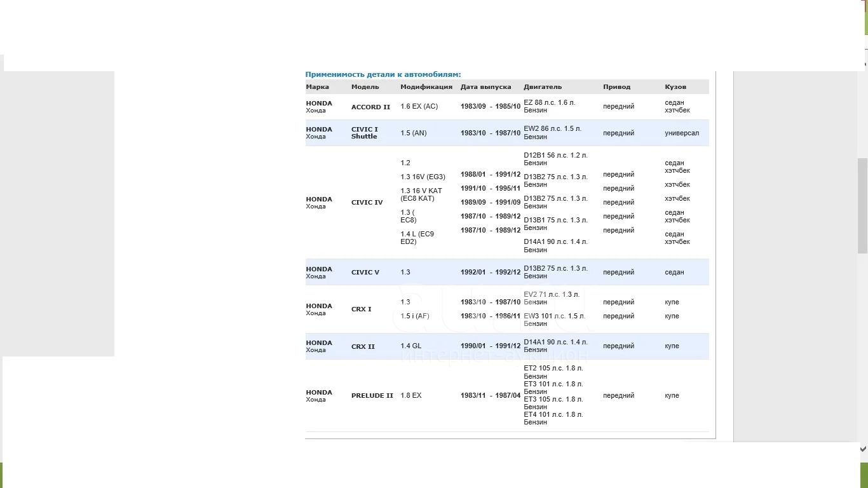Image resolution: width=868 pixels, height=488 pixels.
Task: Click modification "1.5 i (AF)"
Action: click(x=414, y=316)
